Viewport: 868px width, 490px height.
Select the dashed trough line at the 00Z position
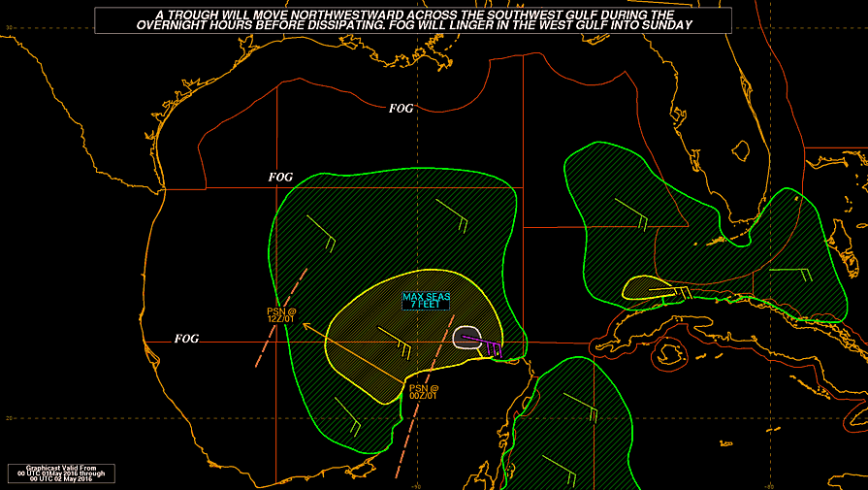[425, 397]
